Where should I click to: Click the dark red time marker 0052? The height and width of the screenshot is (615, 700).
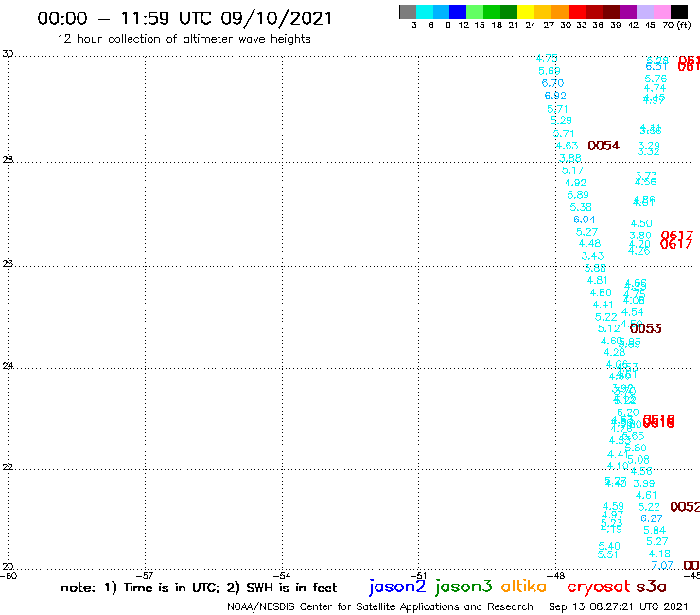[685, 507]
